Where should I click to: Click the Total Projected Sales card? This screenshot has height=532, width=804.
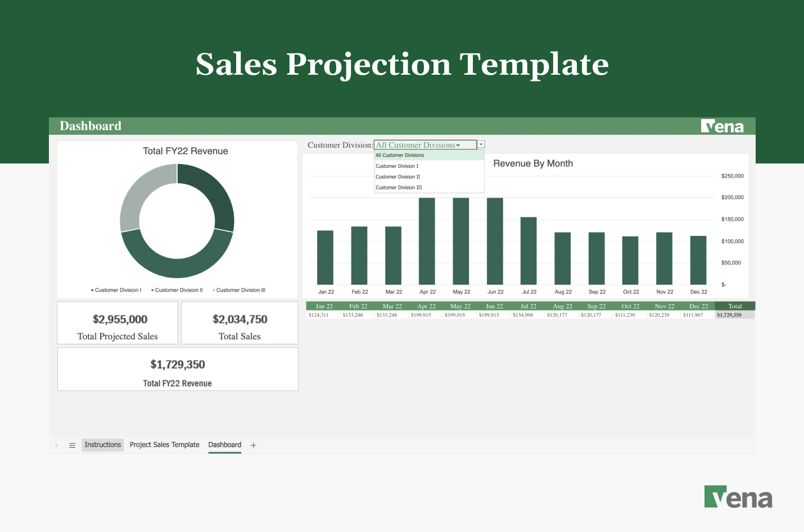[118, 322]
